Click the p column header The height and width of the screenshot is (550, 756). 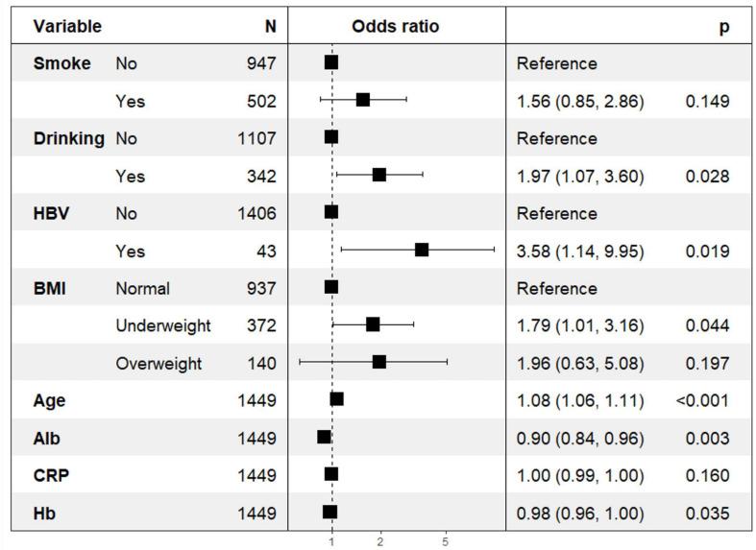pos(723,26)
